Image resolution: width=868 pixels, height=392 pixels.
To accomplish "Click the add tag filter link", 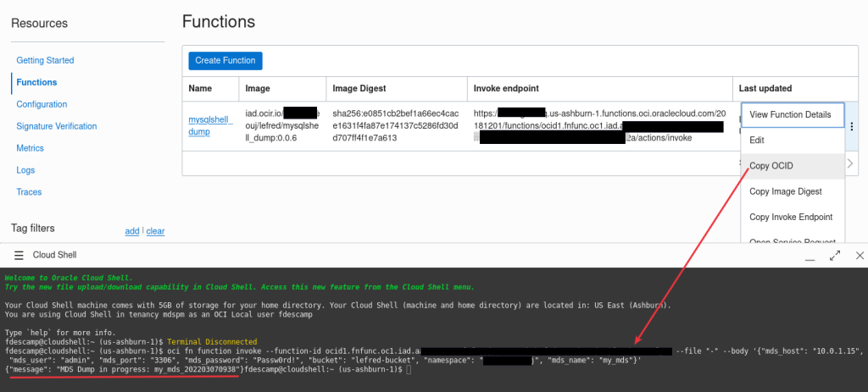I will coord(131,231).
